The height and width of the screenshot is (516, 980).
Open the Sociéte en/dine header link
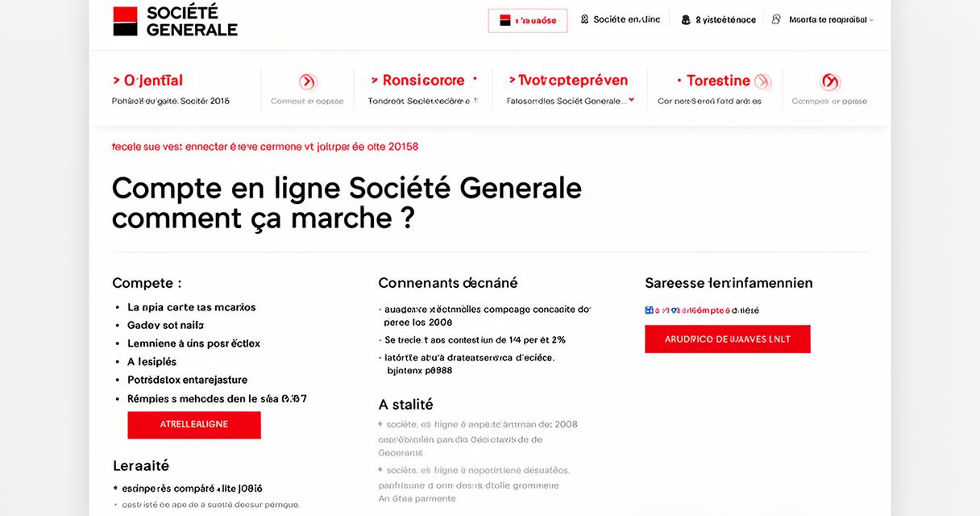626,19
